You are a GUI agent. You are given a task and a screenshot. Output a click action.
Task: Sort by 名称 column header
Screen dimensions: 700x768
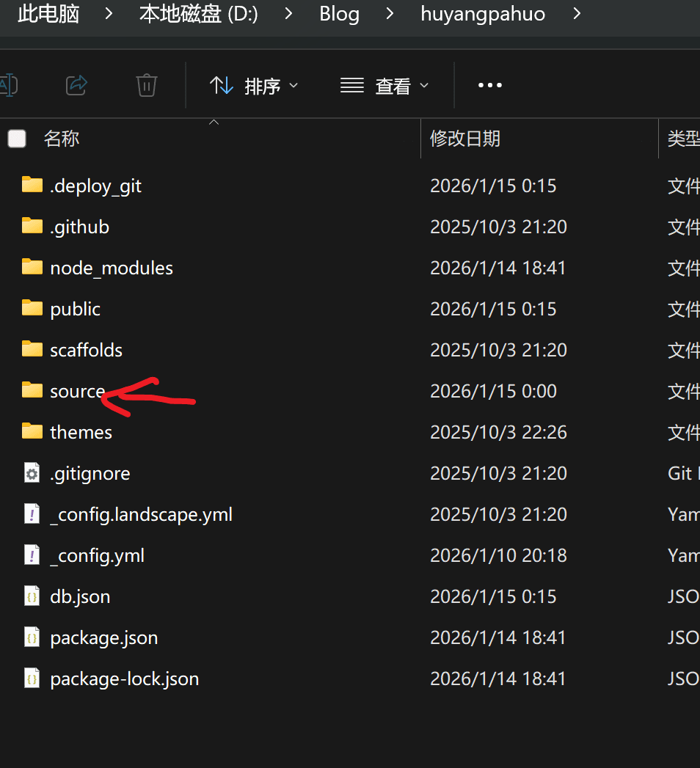62,139
